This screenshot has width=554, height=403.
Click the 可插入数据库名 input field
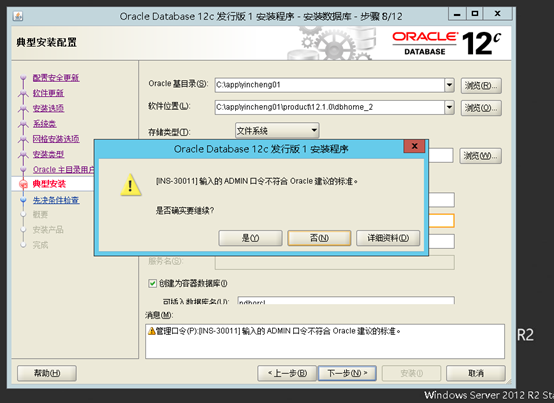click(x=346, y=301)
